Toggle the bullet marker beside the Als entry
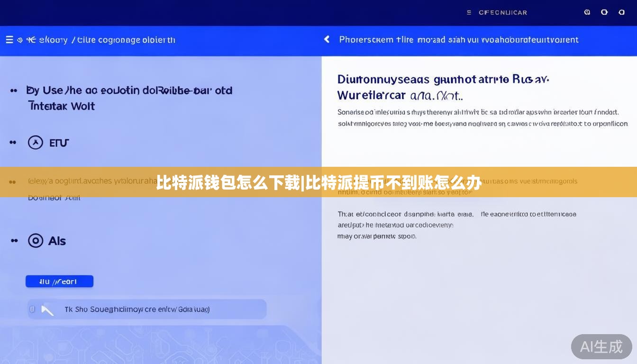Screen dimensions: 637x364 pyautogui.click(x=13, y=241)
